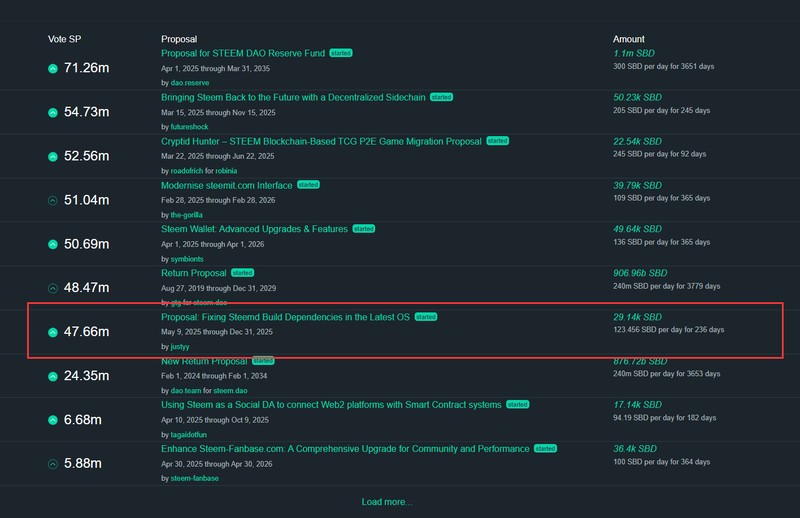Toggle vote on Cryptid Hunter proposal
Screen dimensions: 800x518
point(53,156)
